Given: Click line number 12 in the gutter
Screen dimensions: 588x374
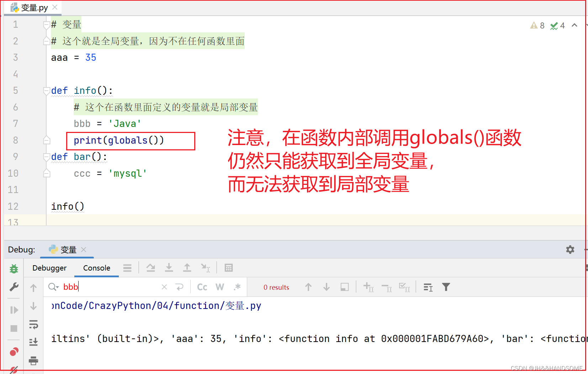Looking at the screenshot, I should [13, 207].
